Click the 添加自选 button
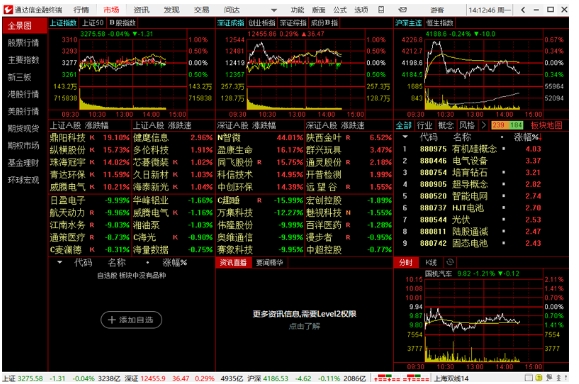 point(131,320)
